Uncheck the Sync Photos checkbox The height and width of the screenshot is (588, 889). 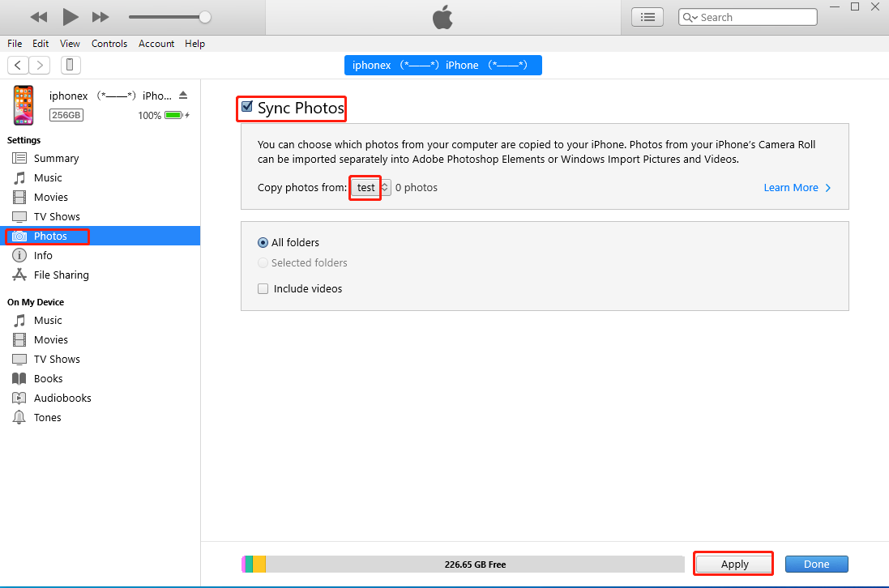click(x=246, y=106)
